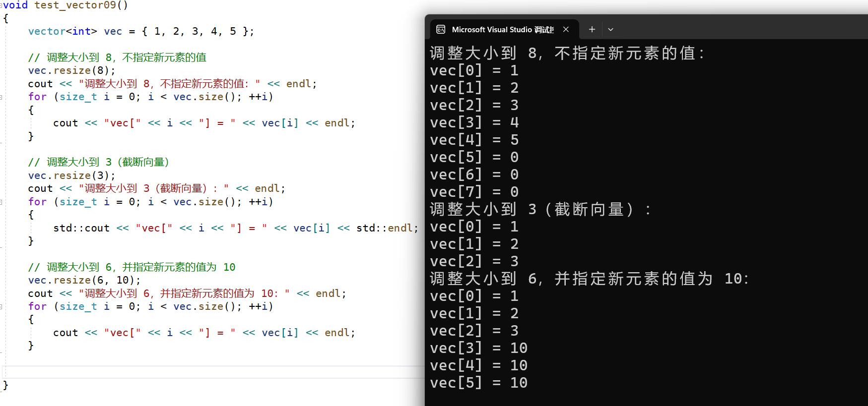This screenshot has width=868, height=406.
Task: Click the console output line 'vec[7] = 0'
Action: click(474, 192)
